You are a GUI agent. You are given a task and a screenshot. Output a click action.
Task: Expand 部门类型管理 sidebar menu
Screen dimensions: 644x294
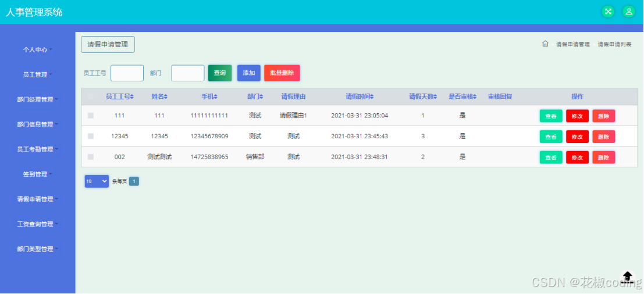pos(37,249)
